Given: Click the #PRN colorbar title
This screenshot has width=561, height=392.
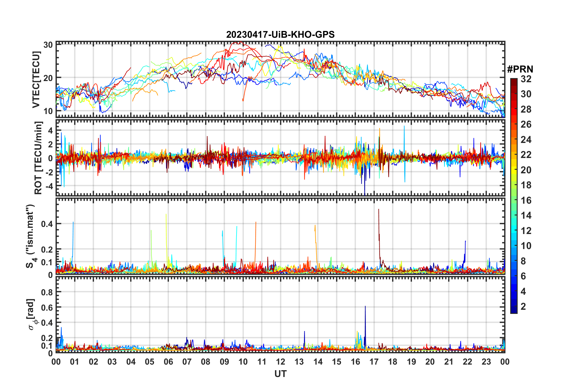Looking at the screenshot, I should click(520, 69).
